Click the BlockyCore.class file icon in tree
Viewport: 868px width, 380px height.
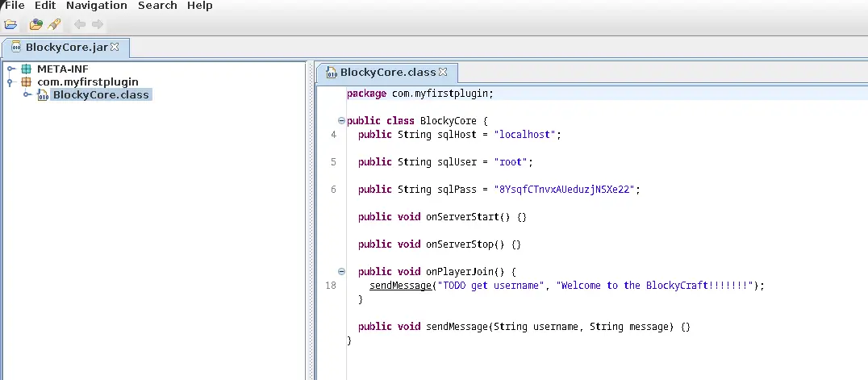(x=43, y=95)
